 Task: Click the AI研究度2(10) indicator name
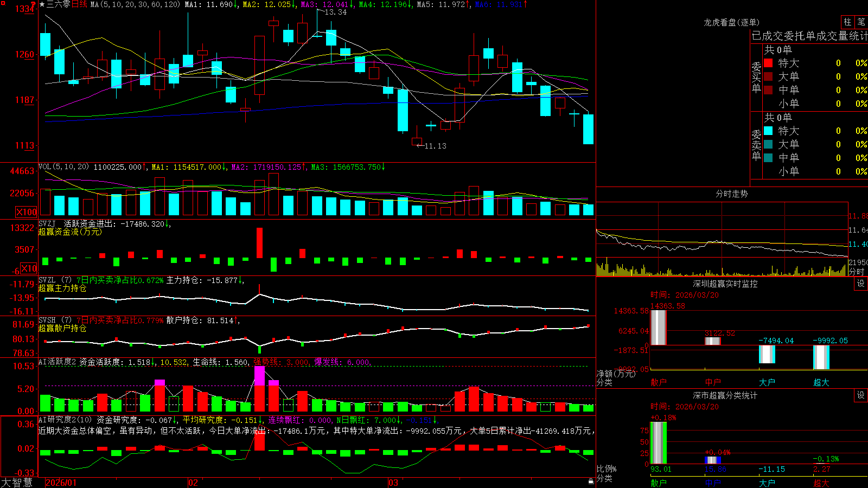click(65, 420)
